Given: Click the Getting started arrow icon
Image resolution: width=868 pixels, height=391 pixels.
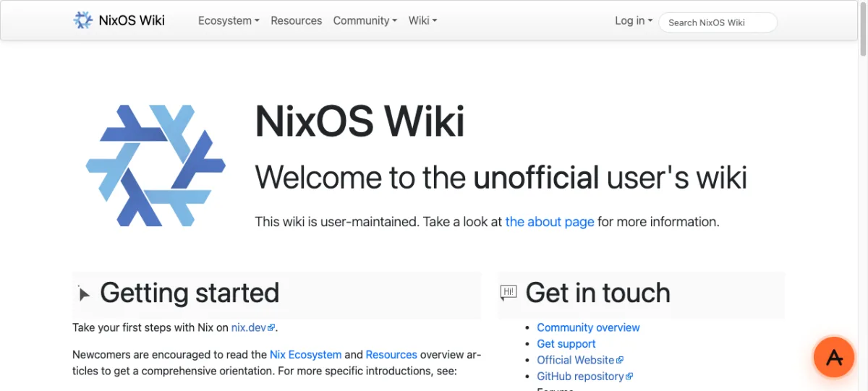Looking at the screenshot, I should (85, 293).
